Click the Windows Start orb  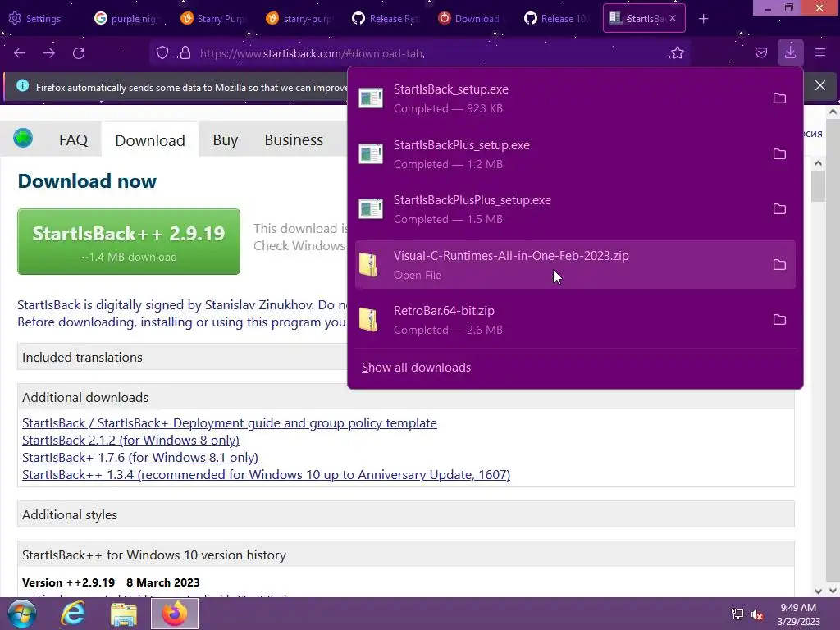22,614
